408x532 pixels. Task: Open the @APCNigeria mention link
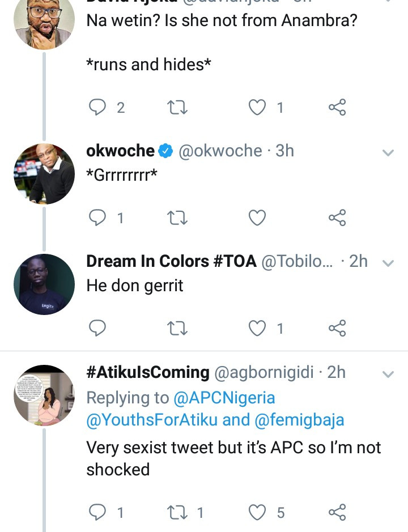[x=224, y=398]
